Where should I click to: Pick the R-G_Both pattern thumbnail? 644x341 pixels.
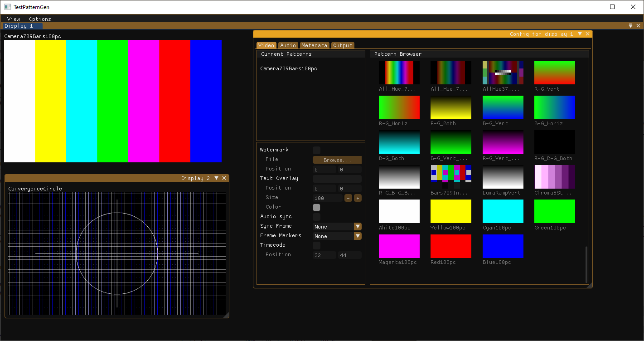pos(451,107)
